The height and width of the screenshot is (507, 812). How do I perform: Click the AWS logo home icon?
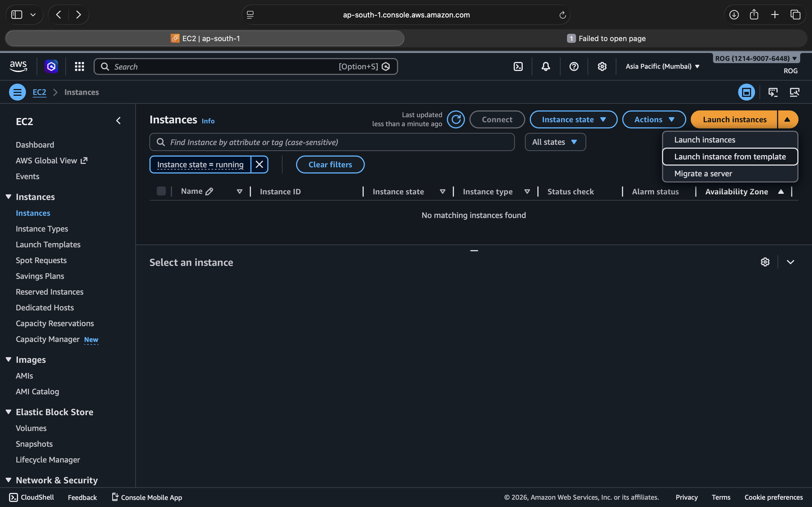pos(18,66)
